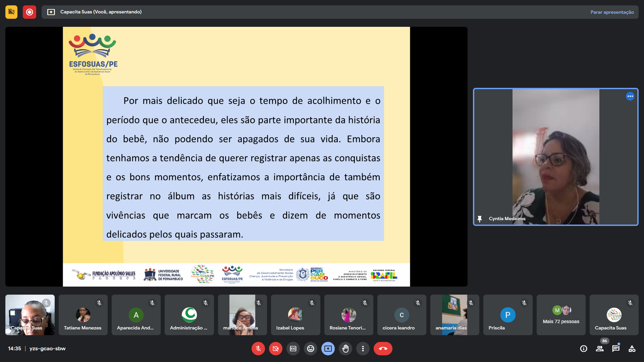
Task: Open the activities icon
Action: pos(632,349)
